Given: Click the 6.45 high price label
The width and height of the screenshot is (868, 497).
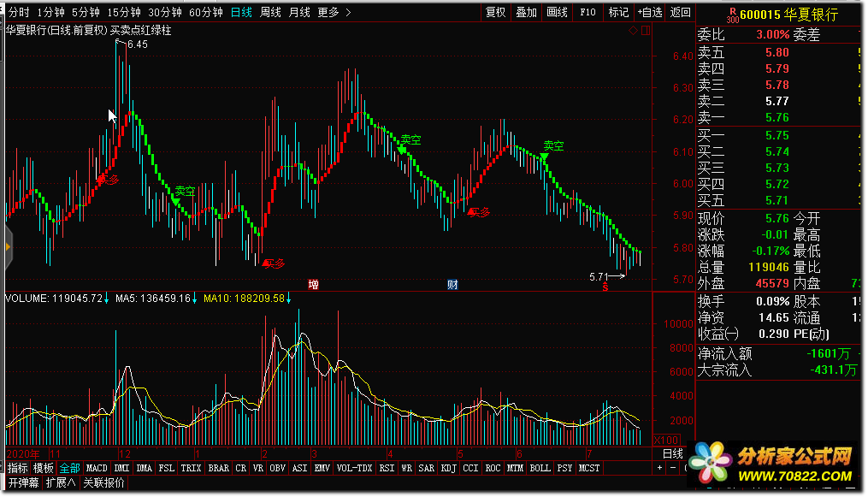Looking at the screenshot, I should [x=138, y=44].
